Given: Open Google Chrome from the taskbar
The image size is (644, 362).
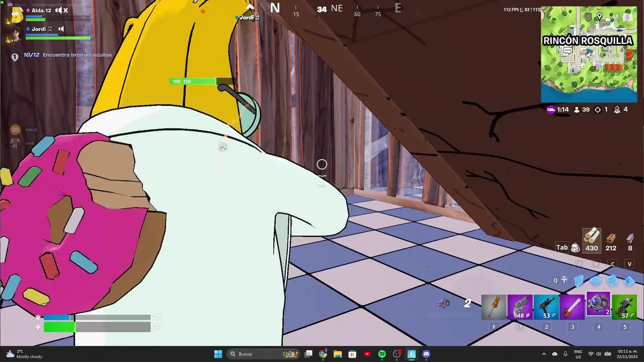Looking at the screenshot, I should click(323, 354).
